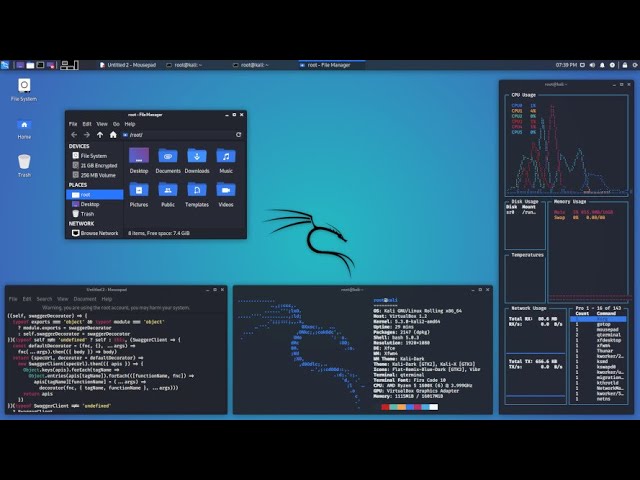Open the Desktop folder icon in the file view
The image size is (640, 480).
[x=139, y=161]
